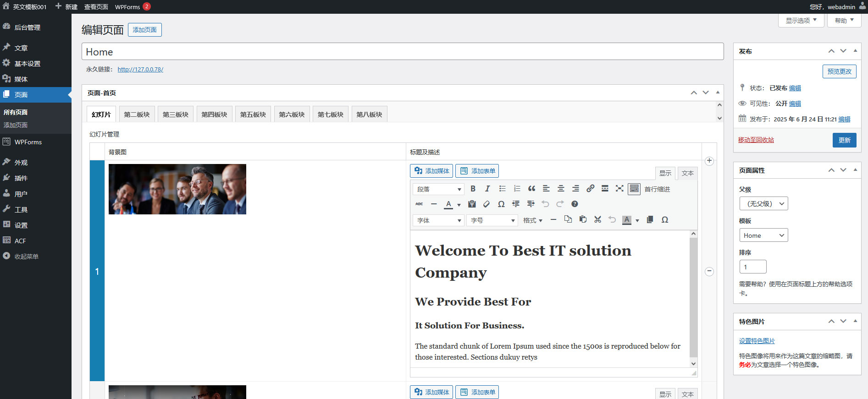Viewport: 868px width, 399px height.
Task: Expand the 字号 font size dropdown
Action: 492,220
